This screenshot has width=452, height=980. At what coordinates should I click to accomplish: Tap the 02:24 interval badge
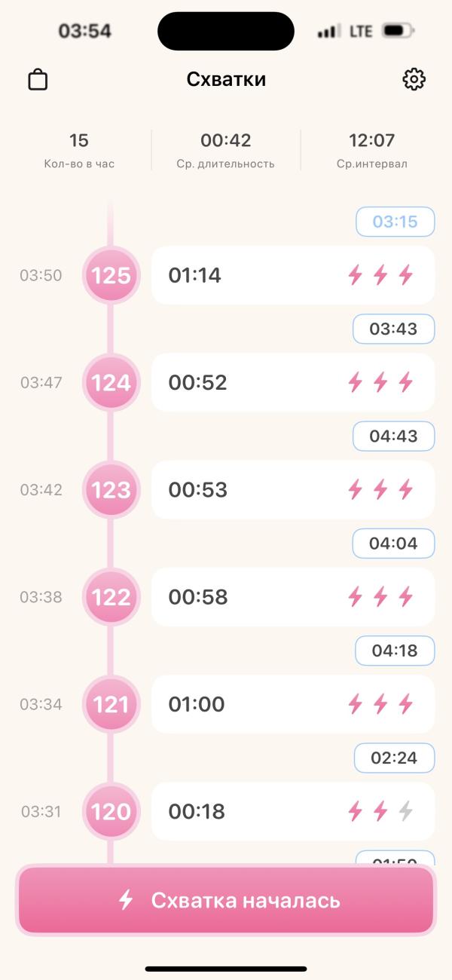click(395, 758)
